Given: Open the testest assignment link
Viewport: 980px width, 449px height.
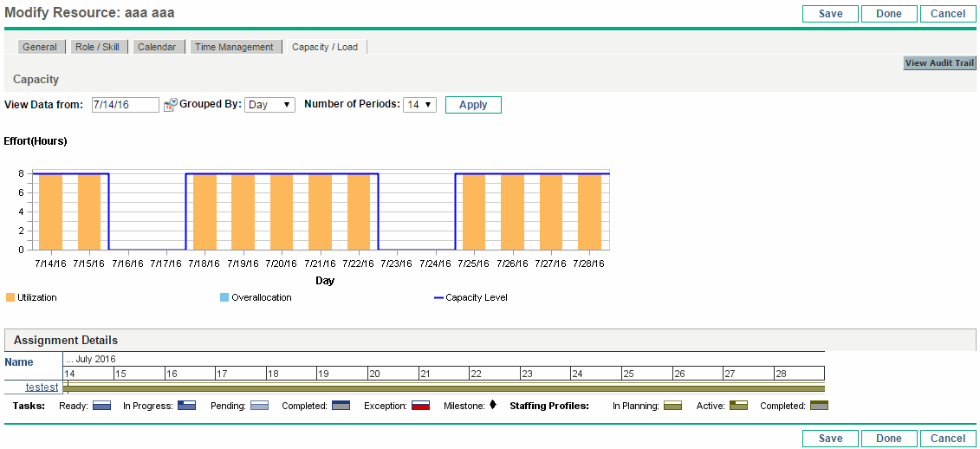Looking at the screenshot, I should [x=42, y=387].
